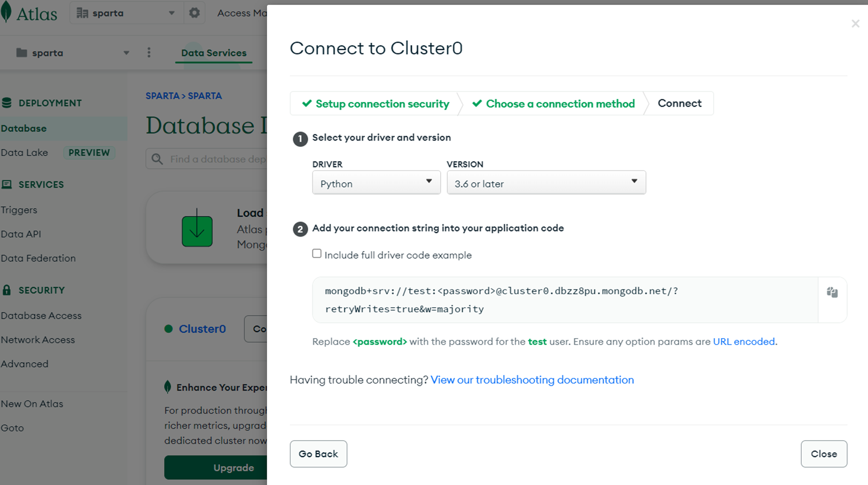Click the sparta project folder icon
Image resolution: width=868 pixels, height=485 pixels.
tap(21, 52)
